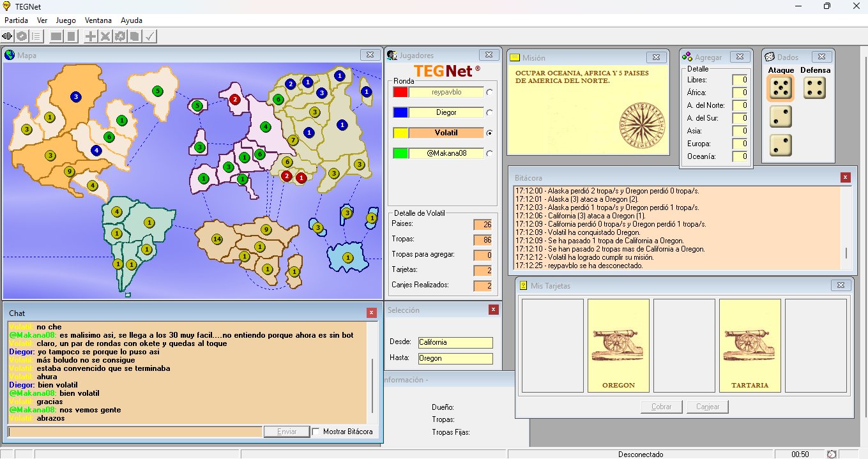
Task: Click the Enviar button in Chat
Action: point(287,432)
